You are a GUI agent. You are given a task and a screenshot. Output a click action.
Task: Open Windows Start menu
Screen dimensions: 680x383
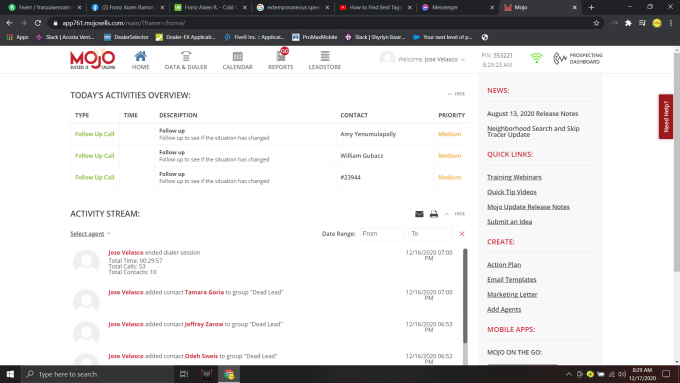(x=10, y=374)
